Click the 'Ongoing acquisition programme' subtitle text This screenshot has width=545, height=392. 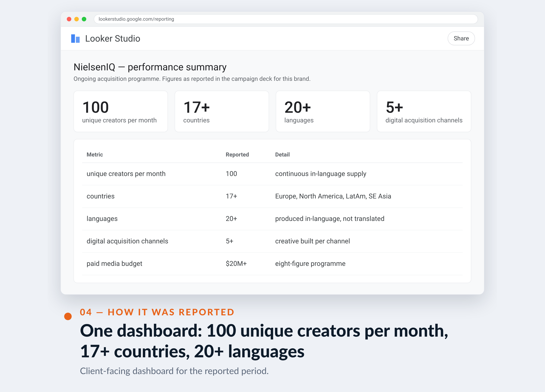click(x=192, y=79)
